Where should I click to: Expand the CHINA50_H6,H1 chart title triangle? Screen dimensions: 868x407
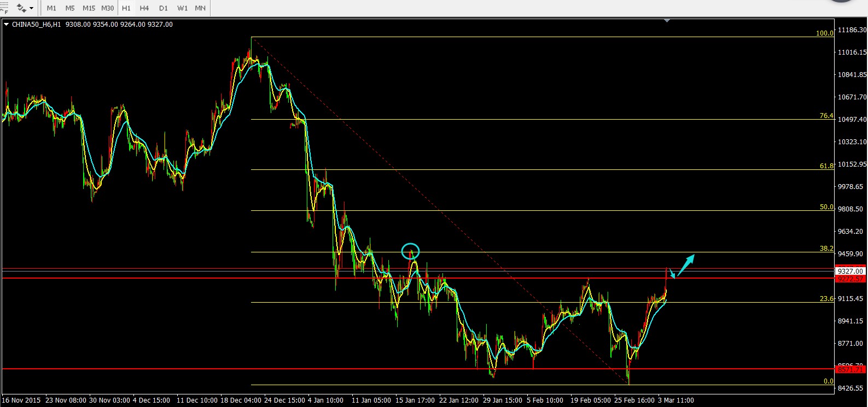[x=6, y=25]
